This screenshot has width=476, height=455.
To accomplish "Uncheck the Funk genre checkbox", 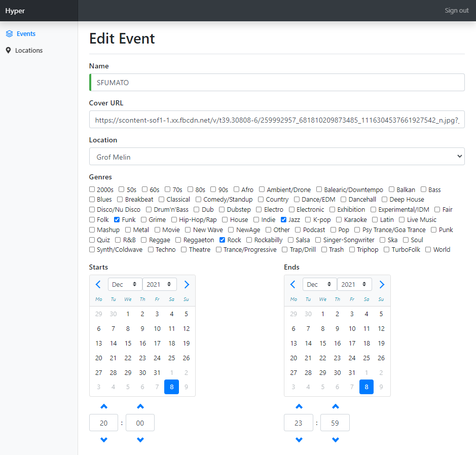I will (117, 220).
